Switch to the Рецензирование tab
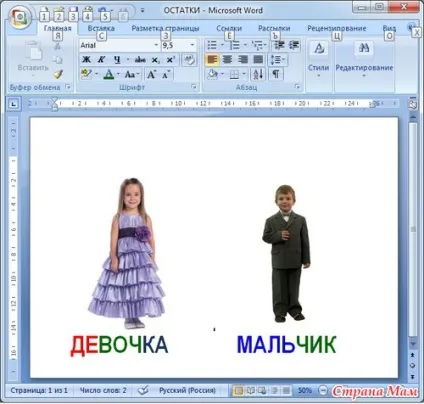Viewport: 424px width, 404px height. [336, 28]
